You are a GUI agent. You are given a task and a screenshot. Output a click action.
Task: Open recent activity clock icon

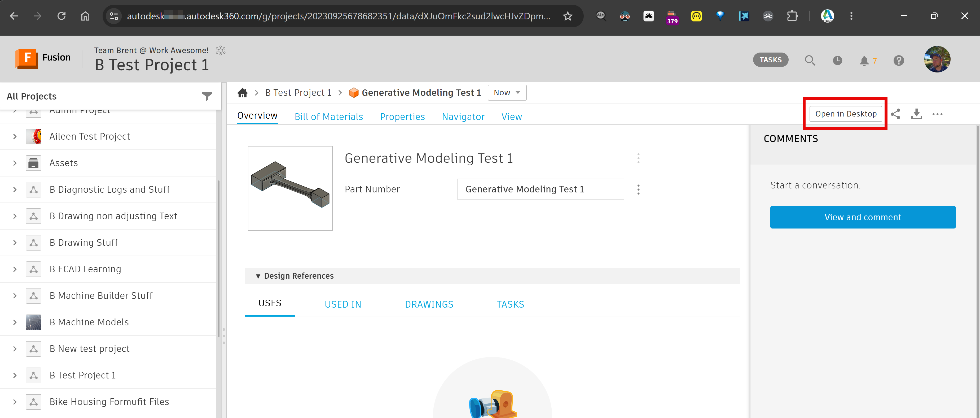click(x=837, y=60)
